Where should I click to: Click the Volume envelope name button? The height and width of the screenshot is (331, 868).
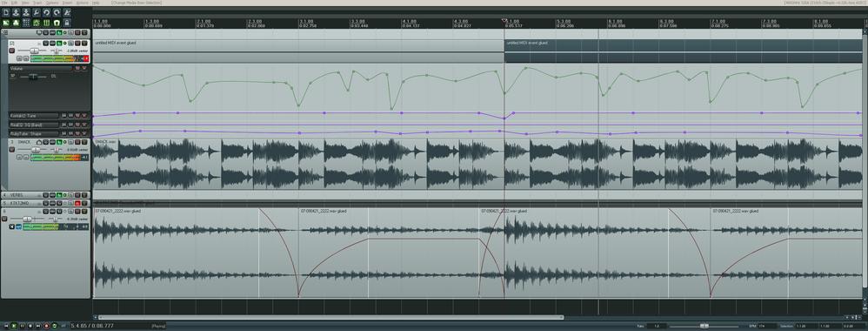pos(41,69)
